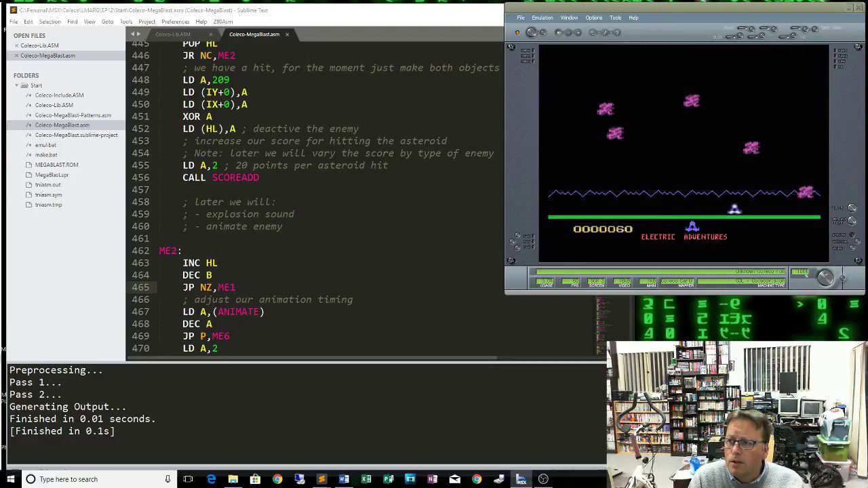868x488 pixels.
Task: Click the SCOREADD label on line 456
Action: tap(235, 178)
